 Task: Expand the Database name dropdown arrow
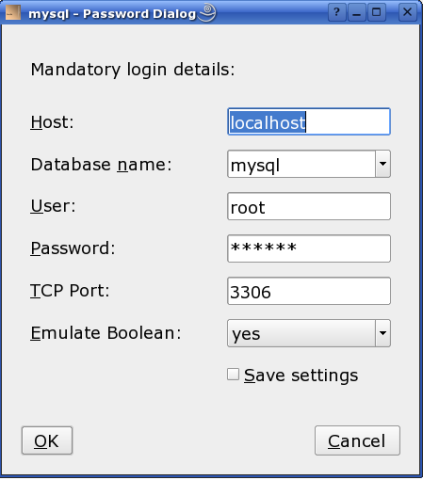[383, 164]
